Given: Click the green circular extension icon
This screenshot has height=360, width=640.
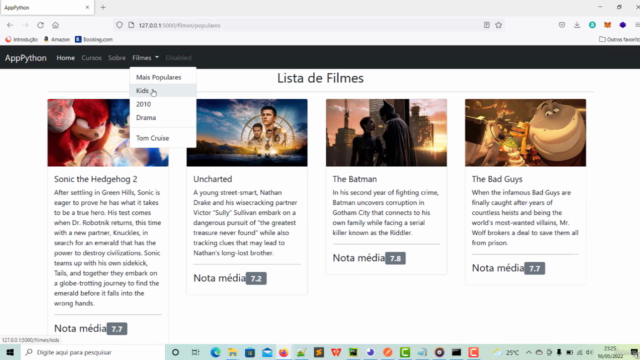Looking at the screenshot, I should coord(592,25).
